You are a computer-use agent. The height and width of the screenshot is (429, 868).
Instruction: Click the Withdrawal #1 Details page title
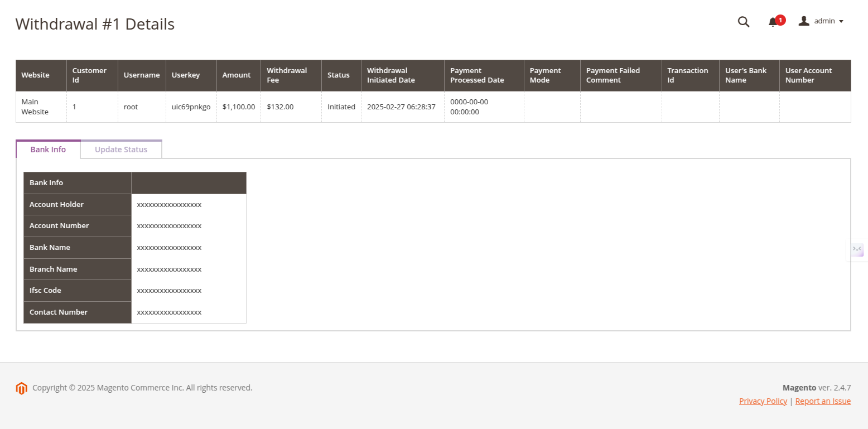pyautogui.click(x=95, y=25)
